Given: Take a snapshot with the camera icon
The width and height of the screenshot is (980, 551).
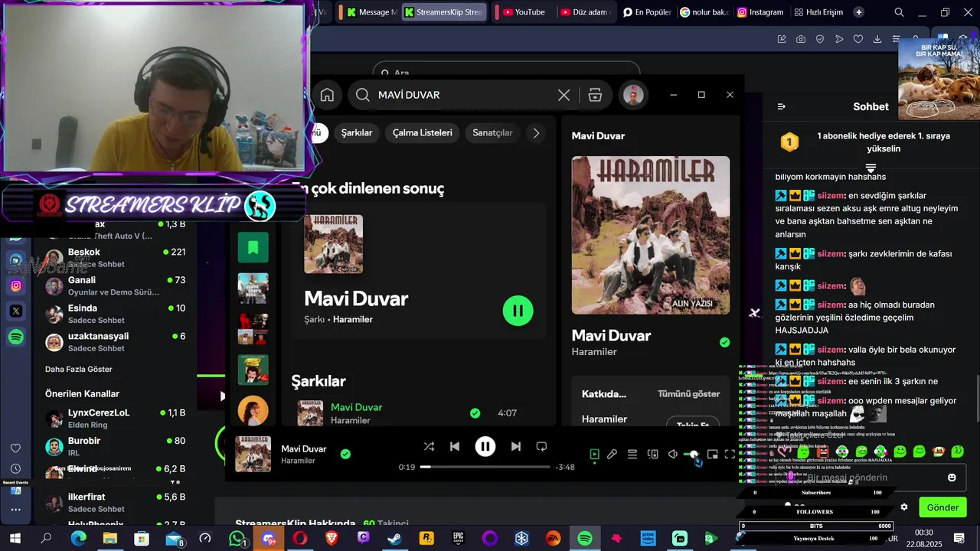Looking at the screenshot, I should tap(800, 39).
